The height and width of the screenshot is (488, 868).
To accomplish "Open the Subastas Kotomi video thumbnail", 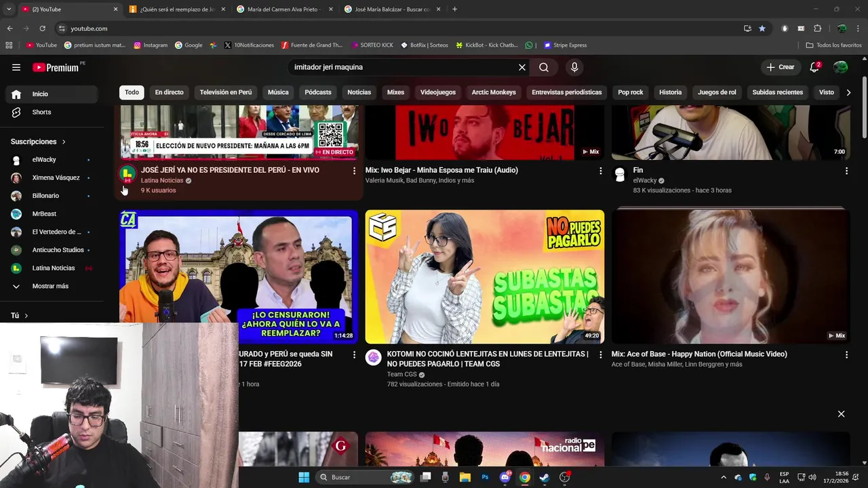I will click(485, 277).
